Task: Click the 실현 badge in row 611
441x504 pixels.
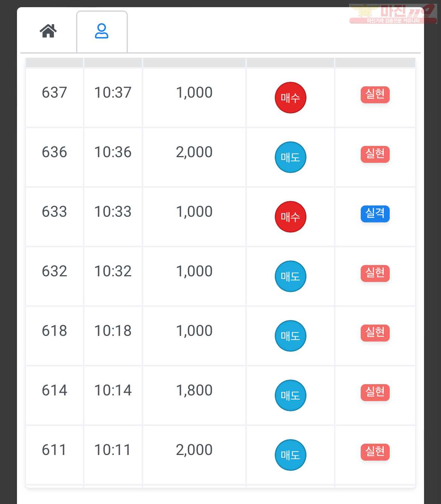Action: point(375,452)
